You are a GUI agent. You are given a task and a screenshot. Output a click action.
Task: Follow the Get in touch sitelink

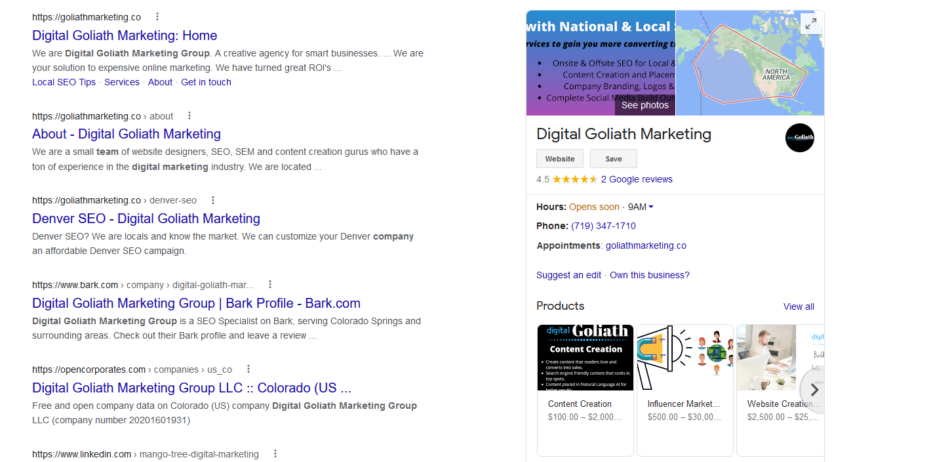pos(206,82)
